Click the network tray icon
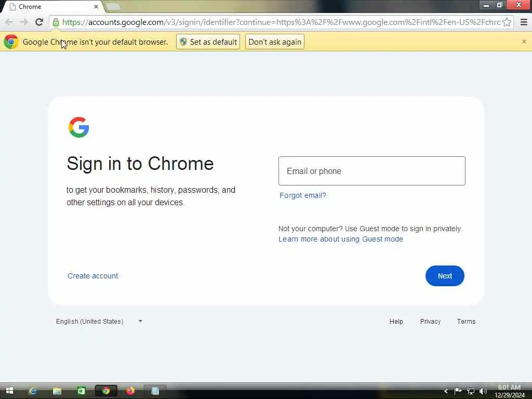The image size is (532, 399). [471, 391]
